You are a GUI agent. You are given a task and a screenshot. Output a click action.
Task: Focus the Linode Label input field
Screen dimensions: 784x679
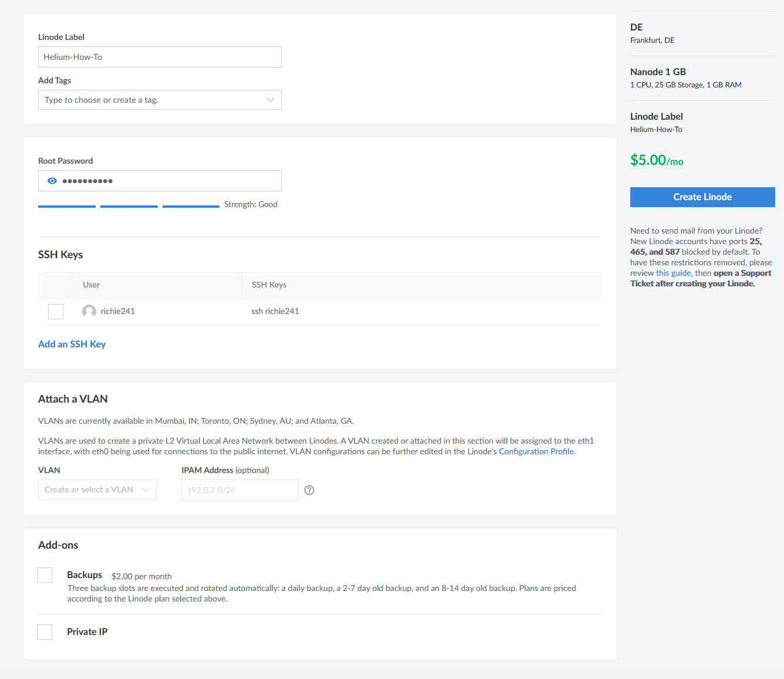160,57
